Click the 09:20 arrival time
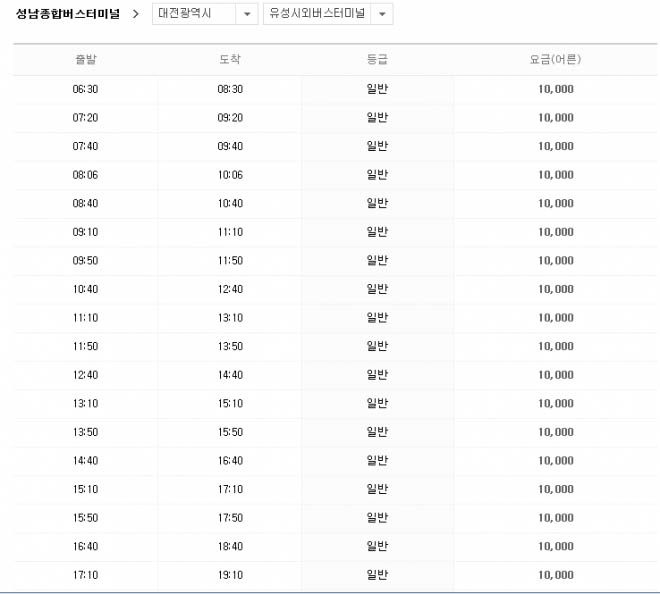Image resolution: width=660 pixels, height=594 pixels. tap(230, 117)
